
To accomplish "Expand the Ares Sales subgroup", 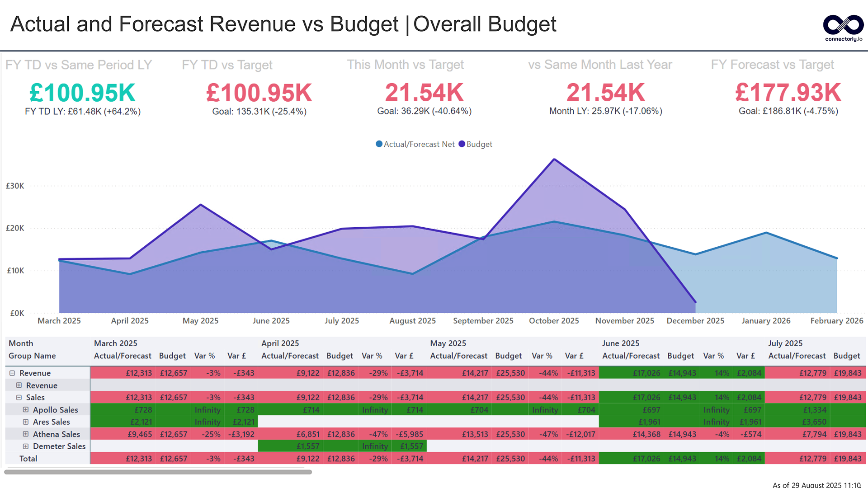I will click(x=26, y=422).
